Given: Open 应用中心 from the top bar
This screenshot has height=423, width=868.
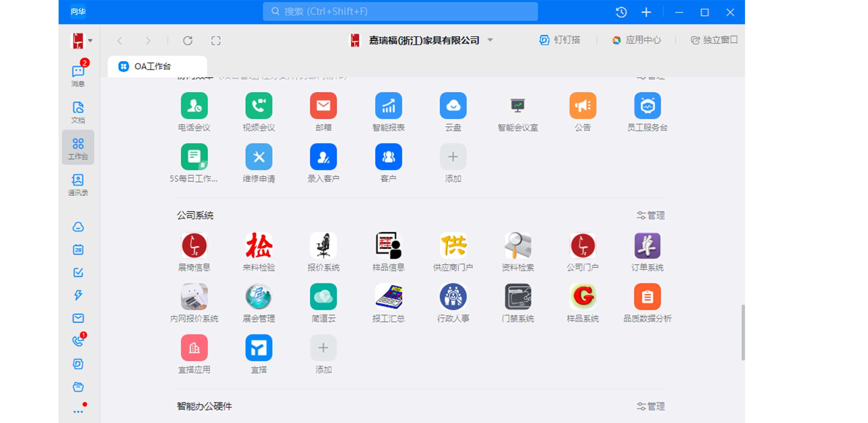Looking at the screenshot, I should 637,40.
